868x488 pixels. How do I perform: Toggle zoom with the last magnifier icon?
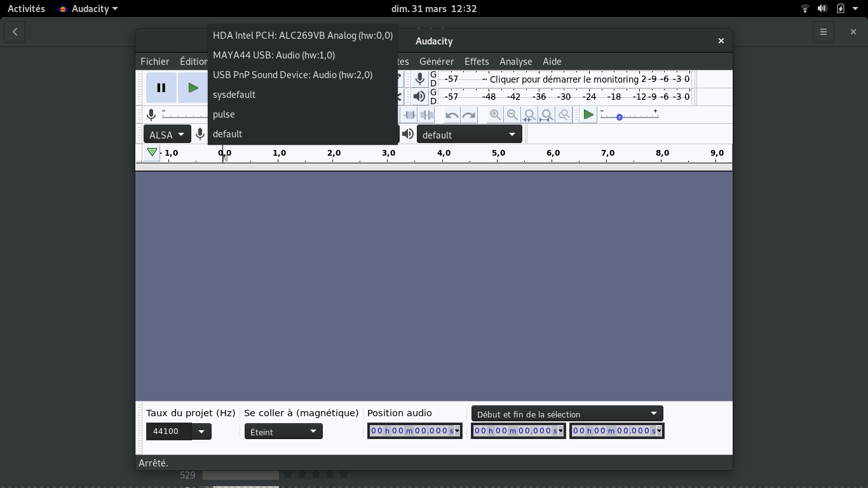[564, 115]
